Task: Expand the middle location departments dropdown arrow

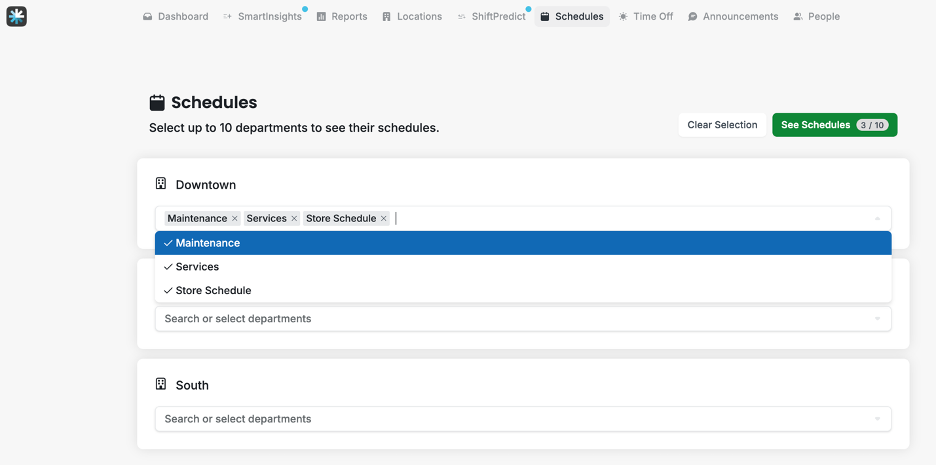Action: (x=877, y=319)
